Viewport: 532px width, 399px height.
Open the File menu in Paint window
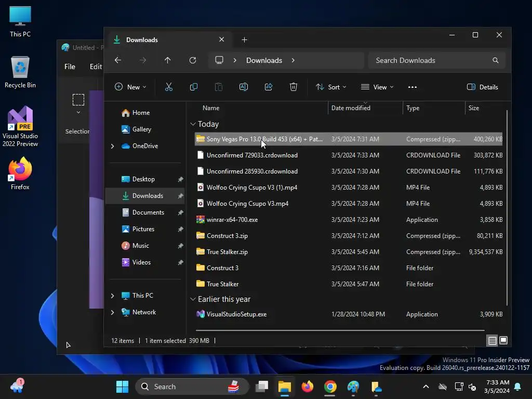70,67
